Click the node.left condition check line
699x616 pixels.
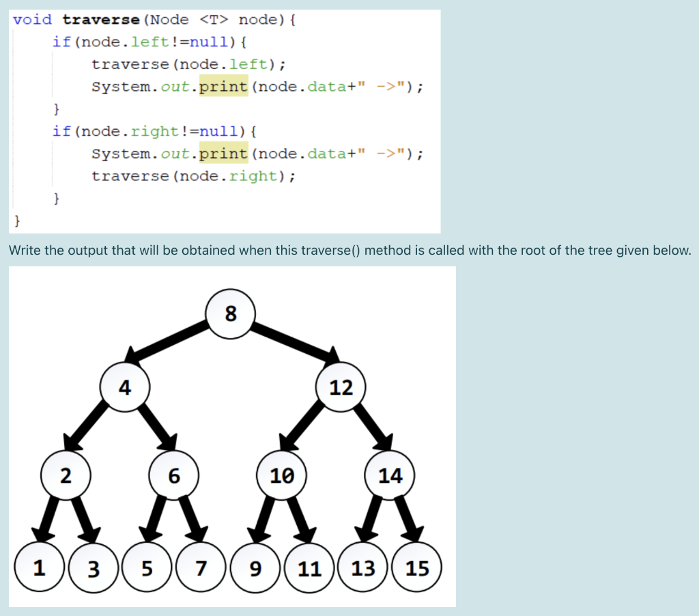click(137, 42)
